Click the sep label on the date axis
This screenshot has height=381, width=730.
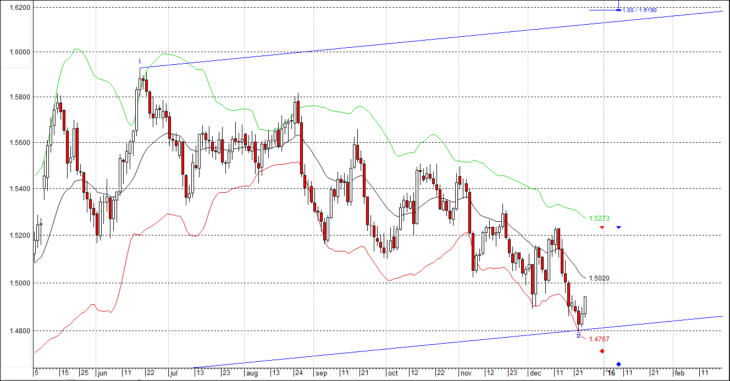click(x=321, y=373)
